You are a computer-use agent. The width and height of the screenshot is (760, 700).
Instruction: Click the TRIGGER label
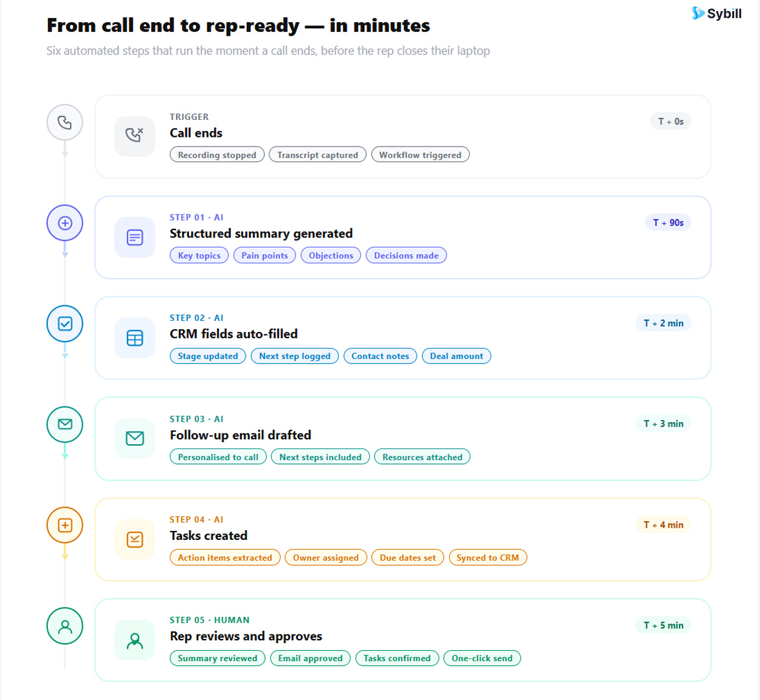point(189,117)
